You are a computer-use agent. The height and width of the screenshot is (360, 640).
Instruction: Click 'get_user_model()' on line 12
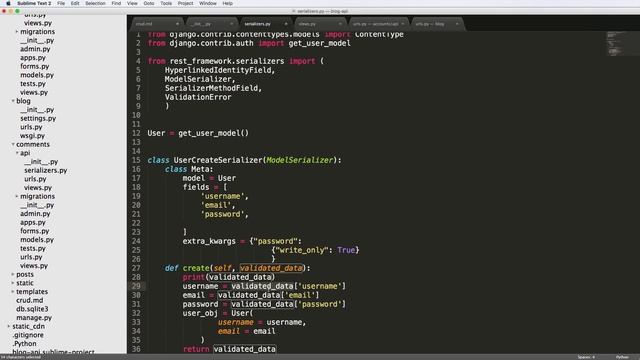(213, 133)
